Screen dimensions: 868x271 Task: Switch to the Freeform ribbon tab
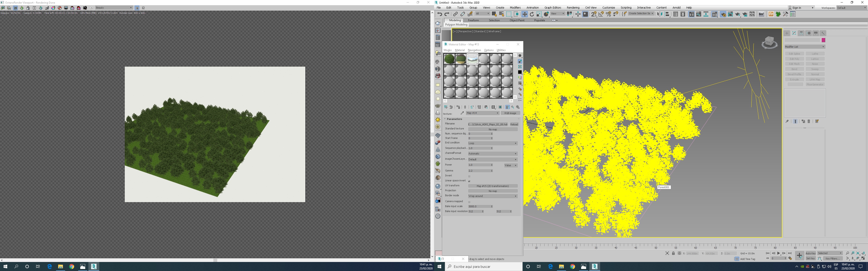(x=473, y=20)
